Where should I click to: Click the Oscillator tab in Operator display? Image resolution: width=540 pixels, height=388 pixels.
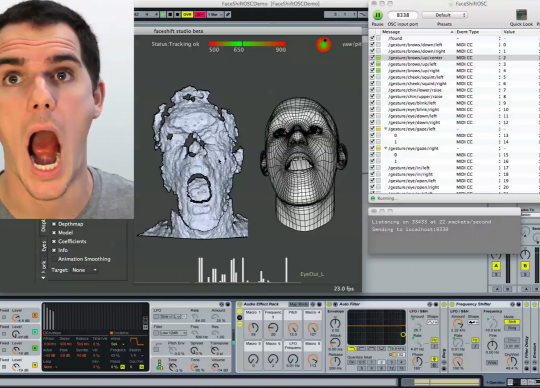point(119,333)
